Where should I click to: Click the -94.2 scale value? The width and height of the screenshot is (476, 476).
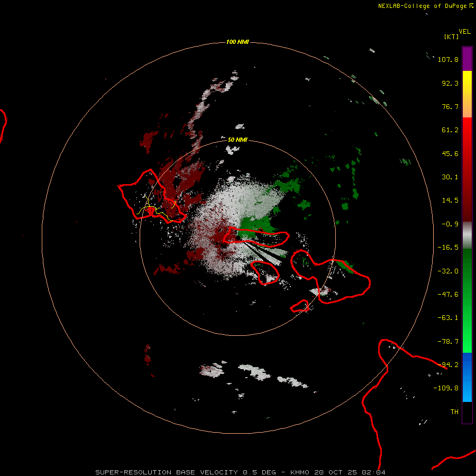(x=448, y=364)
